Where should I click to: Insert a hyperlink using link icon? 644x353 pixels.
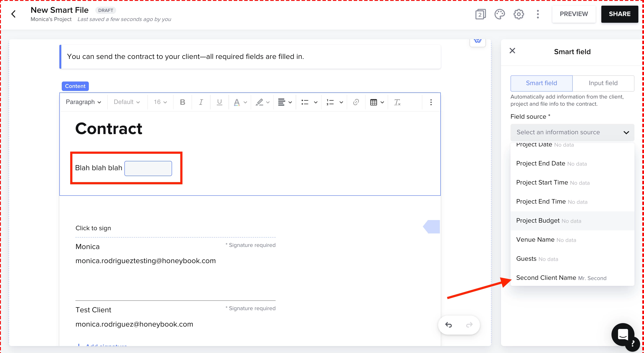coord(356,102)
